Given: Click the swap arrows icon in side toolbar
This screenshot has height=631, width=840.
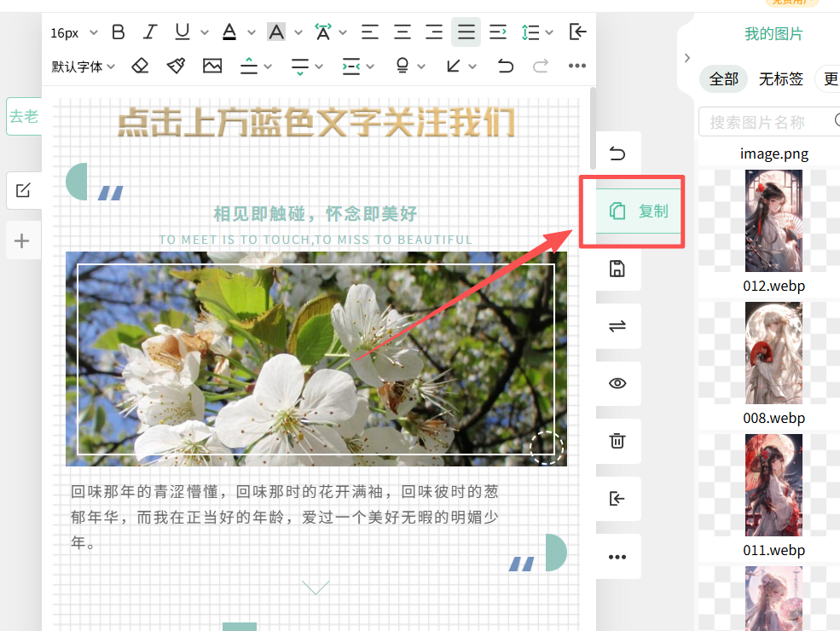Looking at the screenshot, I should click(617, 326).
